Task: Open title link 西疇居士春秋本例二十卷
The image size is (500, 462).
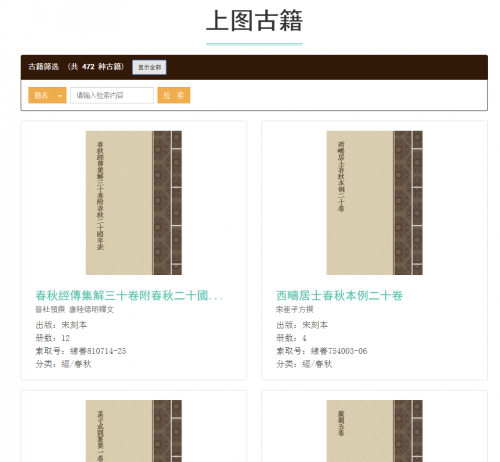Action: pos(339,296)
